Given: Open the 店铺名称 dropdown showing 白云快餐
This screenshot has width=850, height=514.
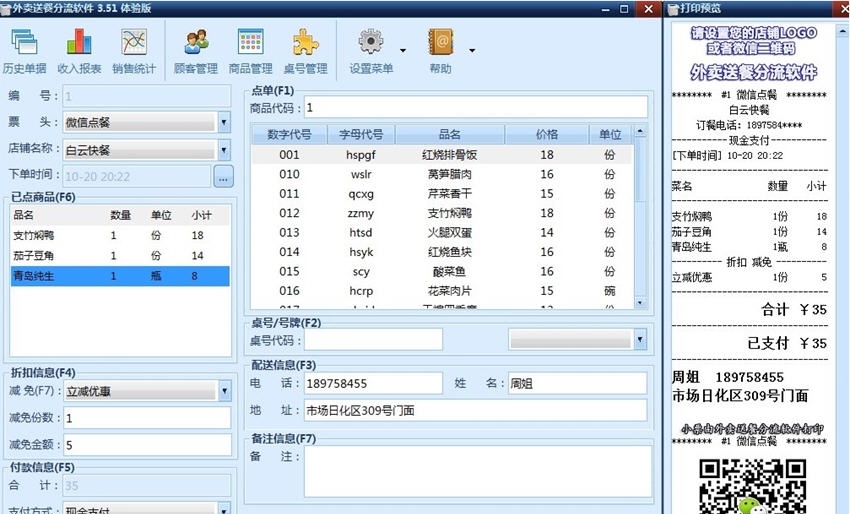Looking at the screenshot, I should click(223, 151).
